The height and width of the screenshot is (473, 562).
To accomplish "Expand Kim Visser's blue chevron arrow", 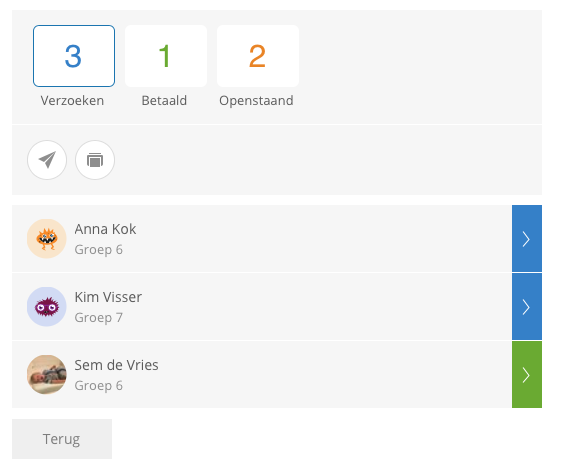I will pyautogui.click(x=527, y=307).
